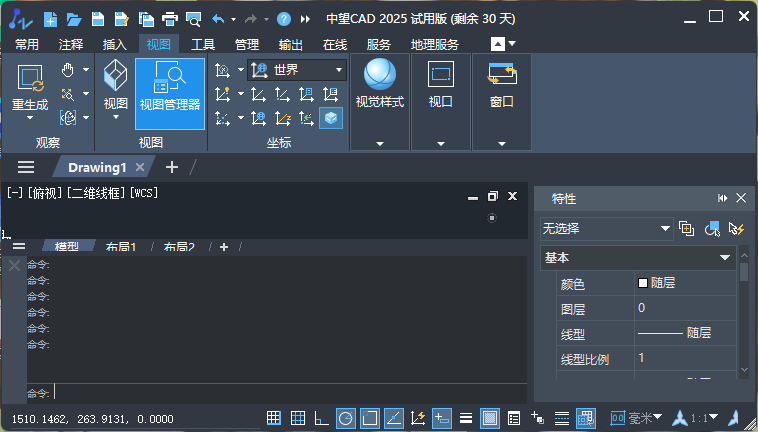Open the Zoom Extents dropdown arrow
758x432 pixels.
tap(86, 93)
